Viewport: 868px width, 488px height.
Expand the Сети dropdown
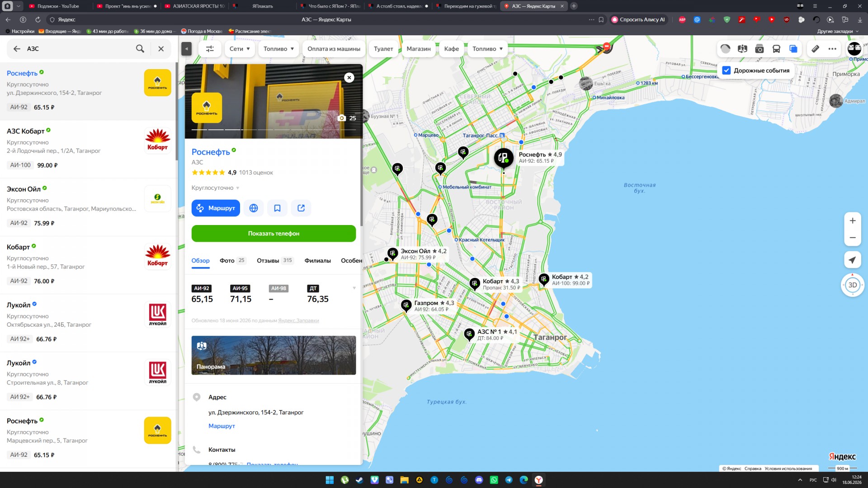point(240,49)
